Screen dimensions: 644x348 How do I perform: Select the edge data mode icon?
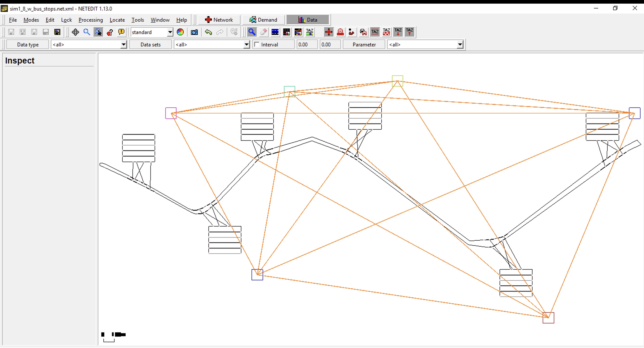[x=275, y=32]
